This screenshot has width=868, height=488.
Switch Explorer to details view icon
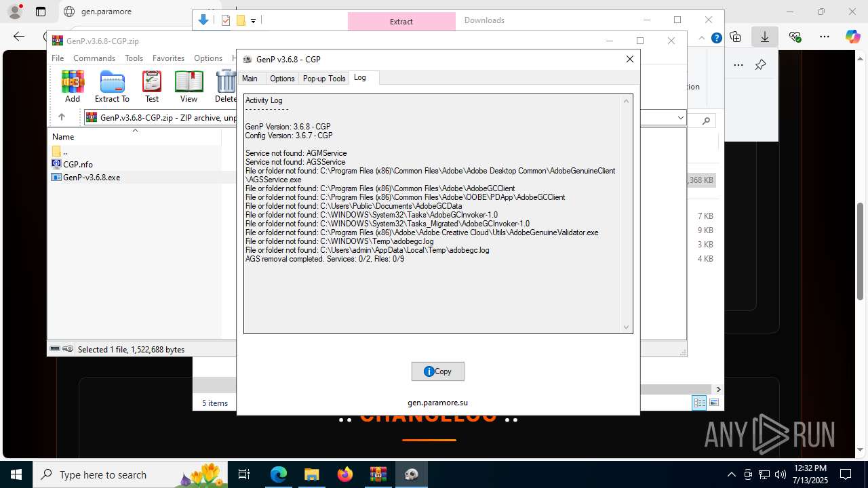(x=698, y=403)
